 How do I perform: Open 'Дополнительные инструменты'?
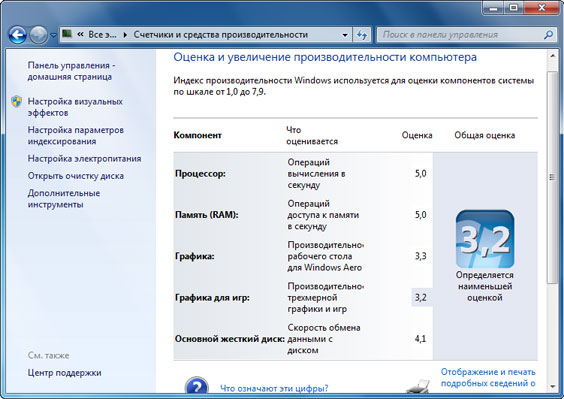point(64,199)
